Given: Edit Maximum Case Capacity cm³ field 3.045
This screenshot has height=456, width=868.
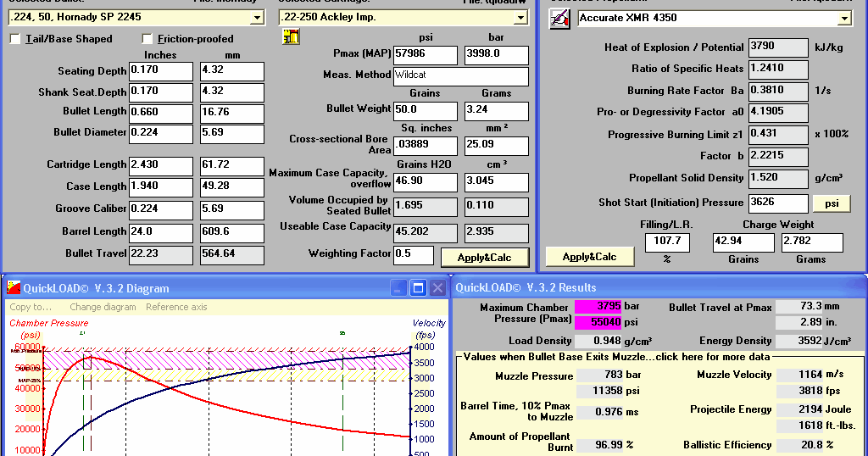Looking at the screenshot, I should [497, 182].
